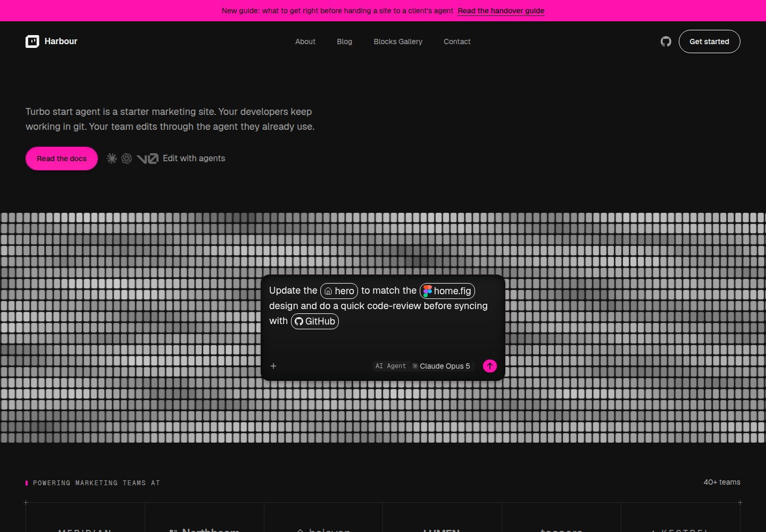Click the POWERING MARKETING TEAMS AT heading
This screenshot has width=766, height=532.
coord(96,483)
